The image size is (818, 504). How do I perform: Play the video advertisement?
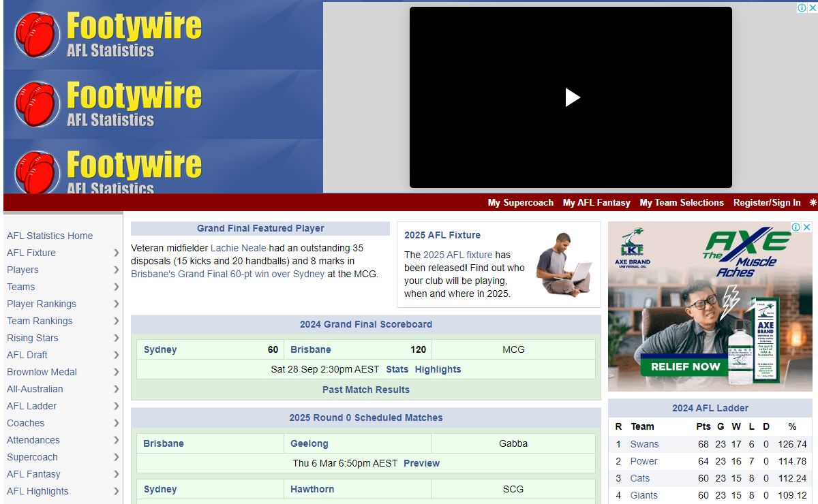573,97
